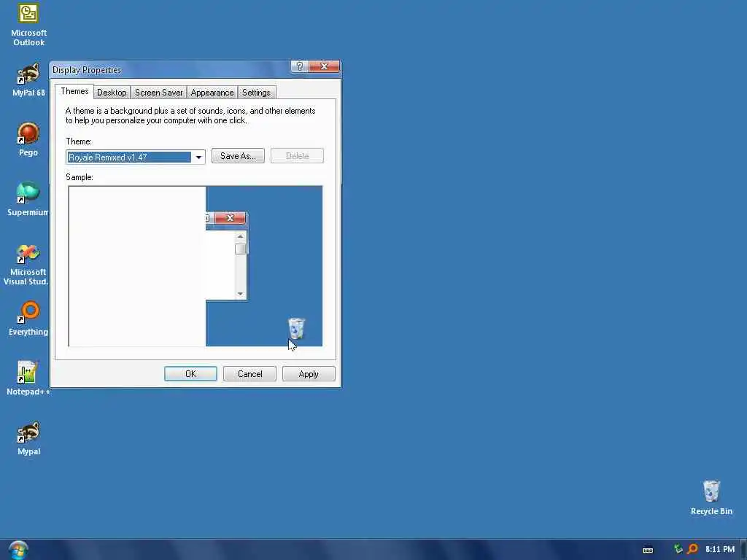Switch to the Themes tab
This screenshot has height=560, width=747.
click(x=74, y=91)
